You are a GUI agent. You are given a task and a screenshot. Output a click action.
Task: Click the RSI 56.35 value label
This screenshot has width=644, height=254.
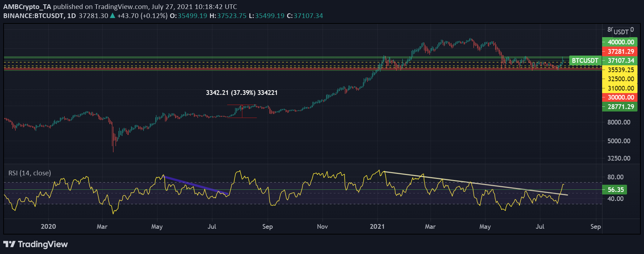click(x=615, y=189)
